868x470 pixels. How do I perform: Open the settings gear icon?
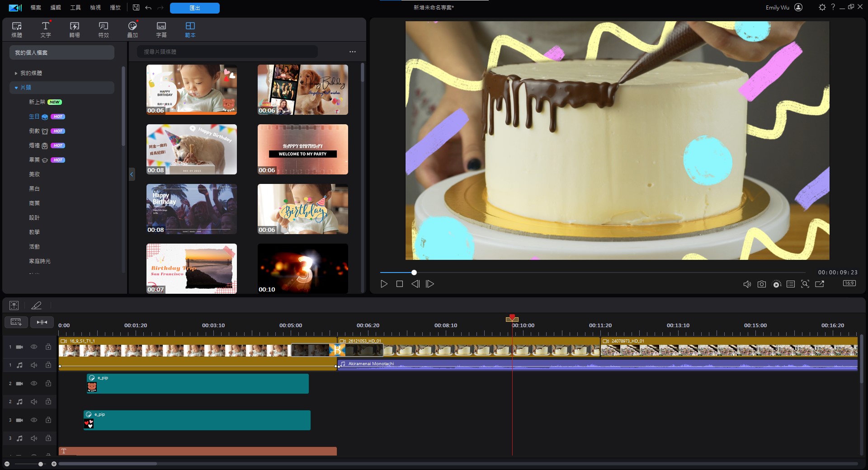pos(822,7)
